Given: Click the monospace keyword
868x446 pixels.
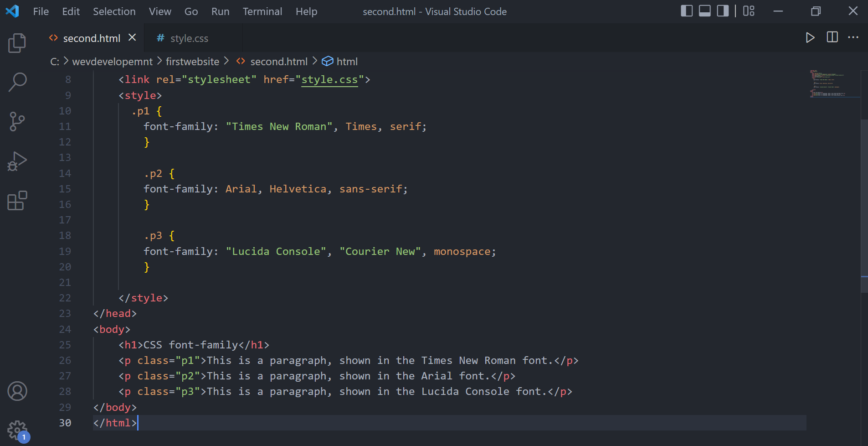Looking at the screenshot, I should pos(462,251).
